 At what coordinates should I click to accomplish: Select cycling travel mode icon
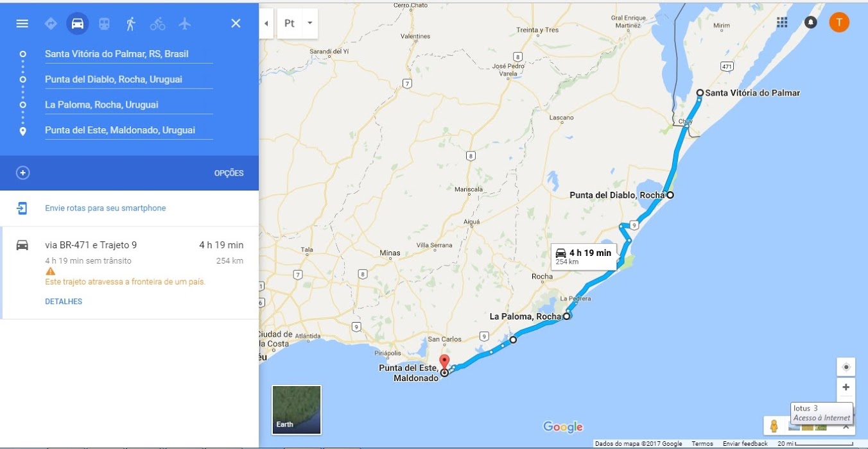pos(158,24)
